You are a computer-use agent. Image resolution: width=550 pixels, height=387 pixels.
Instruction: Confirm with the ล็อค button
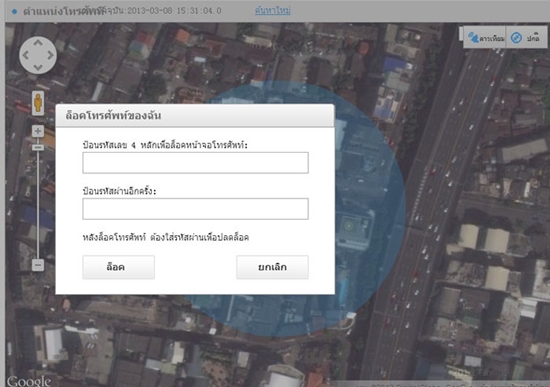point(119,267)
